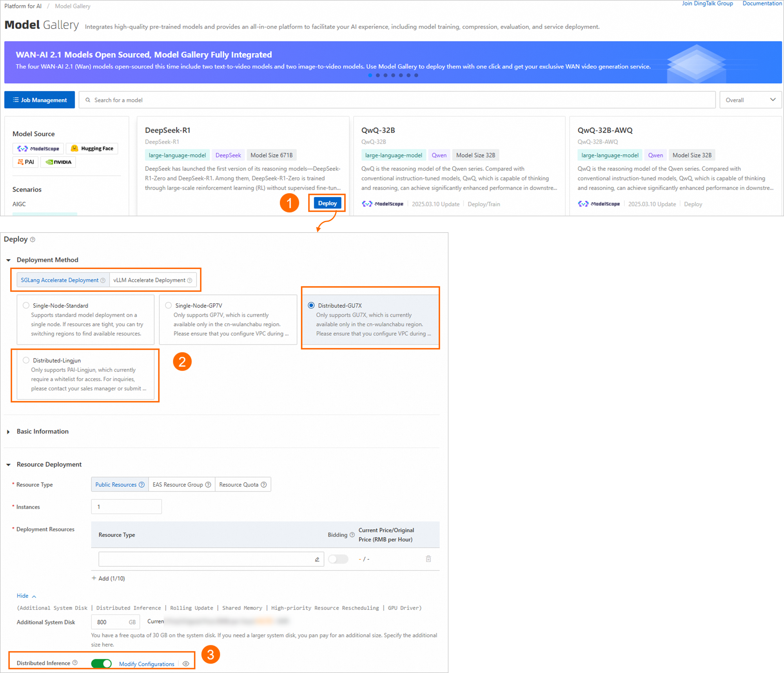
Task: Select the Distributed-Lingjun radio option
Action: pyautogui.click(x=26, y=360)
